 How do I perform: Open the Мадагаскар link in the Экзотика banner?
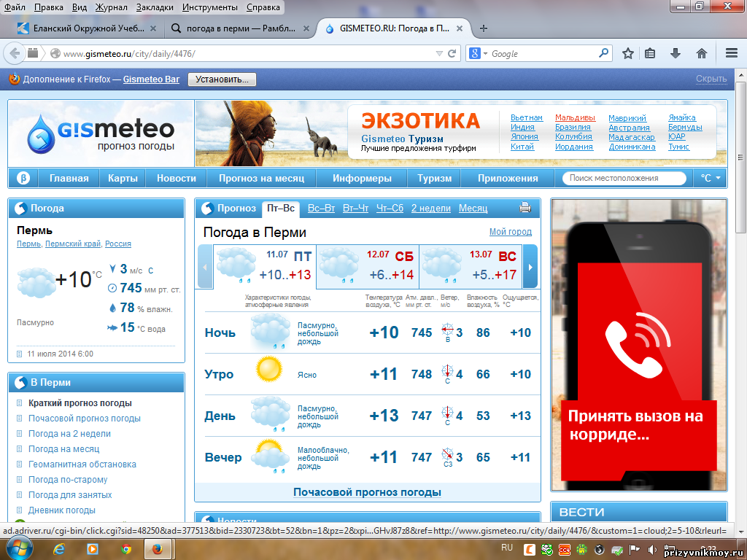pos(632,137)
